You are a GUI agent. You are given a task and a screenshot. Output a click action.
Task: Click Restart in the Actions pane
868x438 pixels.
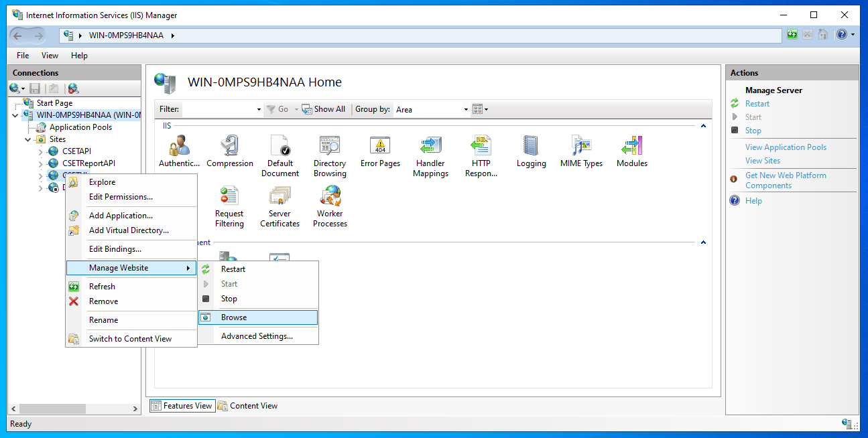pos(757,104)
